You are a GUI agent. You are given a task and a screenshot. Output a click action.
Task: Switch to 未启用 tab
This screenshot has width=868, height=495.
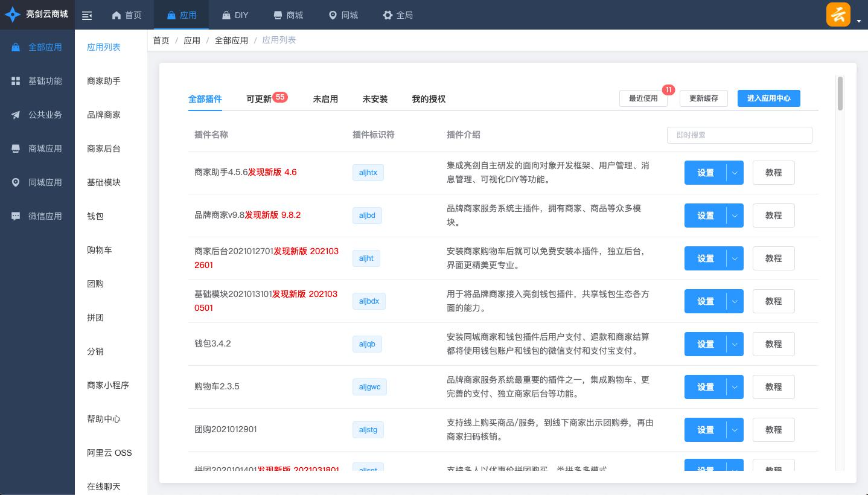pos(325,99)
